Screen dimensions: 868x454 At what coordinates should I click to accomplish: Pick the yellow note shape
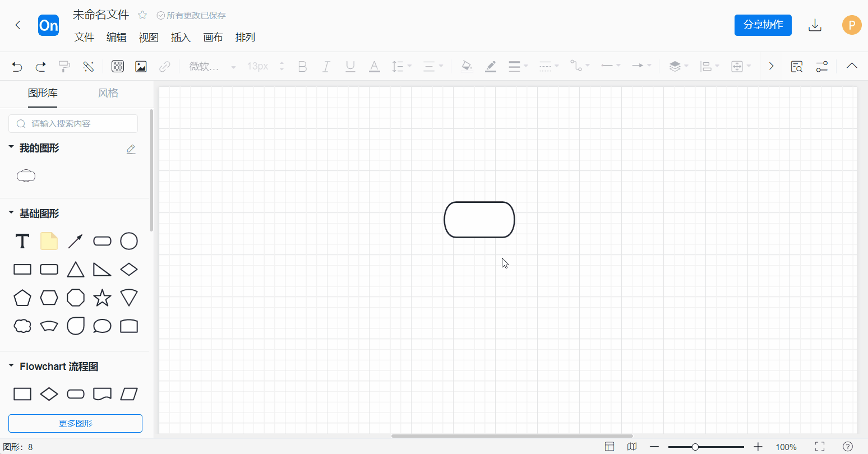49,241
